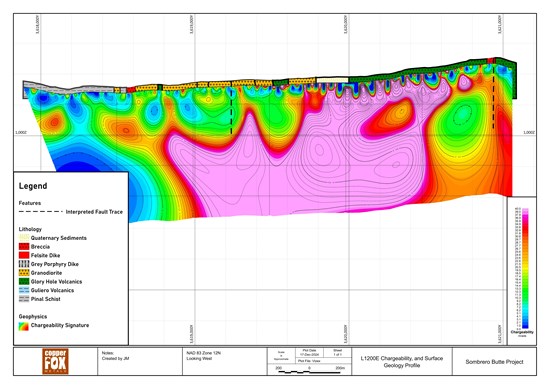Click the bottom 3,619,000Y northing label
The height and width of the screenshot is (389, 550).
(192, 334)
